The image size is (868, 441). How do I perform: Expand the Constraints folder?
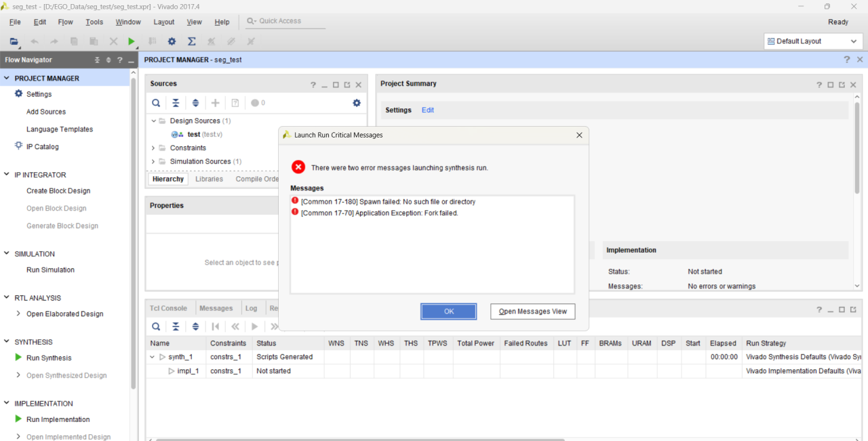point(153,148)
